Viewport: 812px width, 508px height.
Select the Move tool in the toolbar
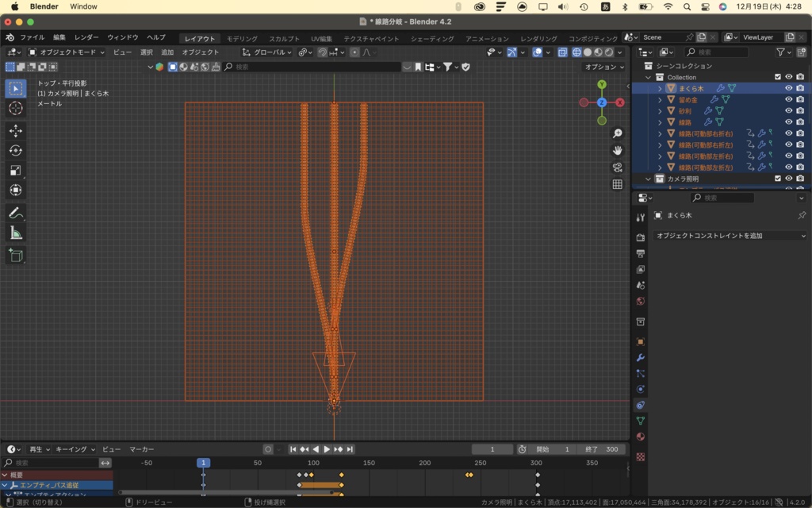pos(16,130)
